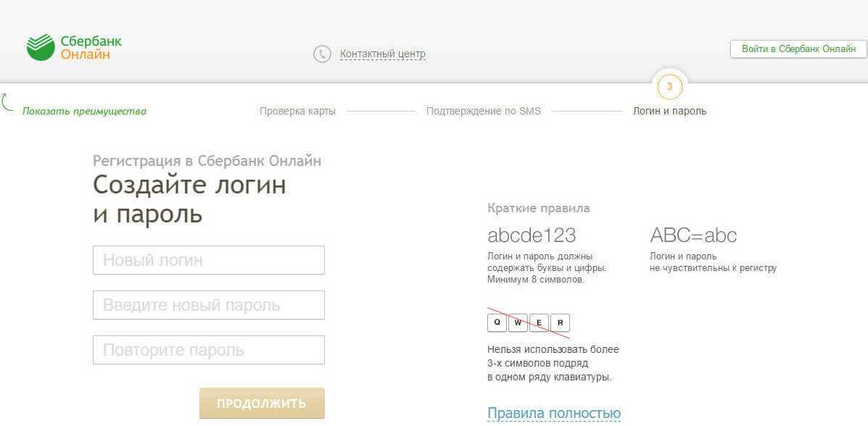Click the green Sberbank logo icon
Viewport: 868px width, 426px height.
(41, 47)
